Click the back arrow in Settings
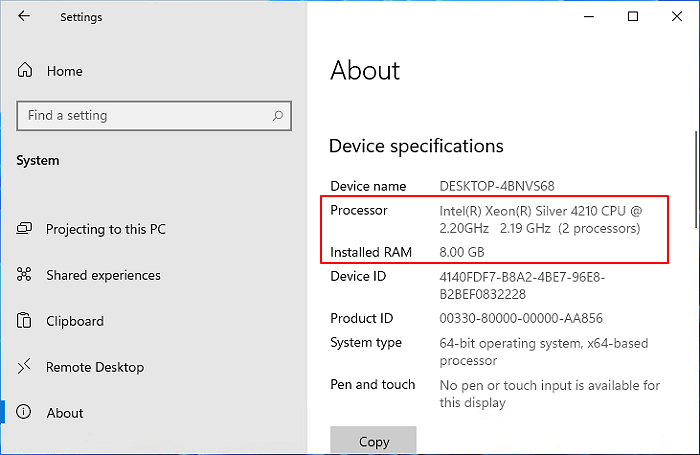 point(24,17)
